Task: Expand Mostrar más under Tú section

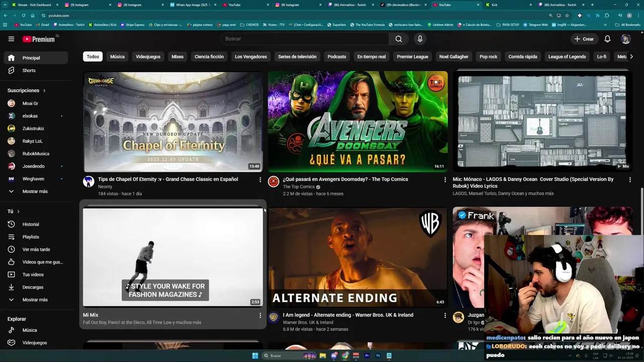Action: (x=35, y=300)
